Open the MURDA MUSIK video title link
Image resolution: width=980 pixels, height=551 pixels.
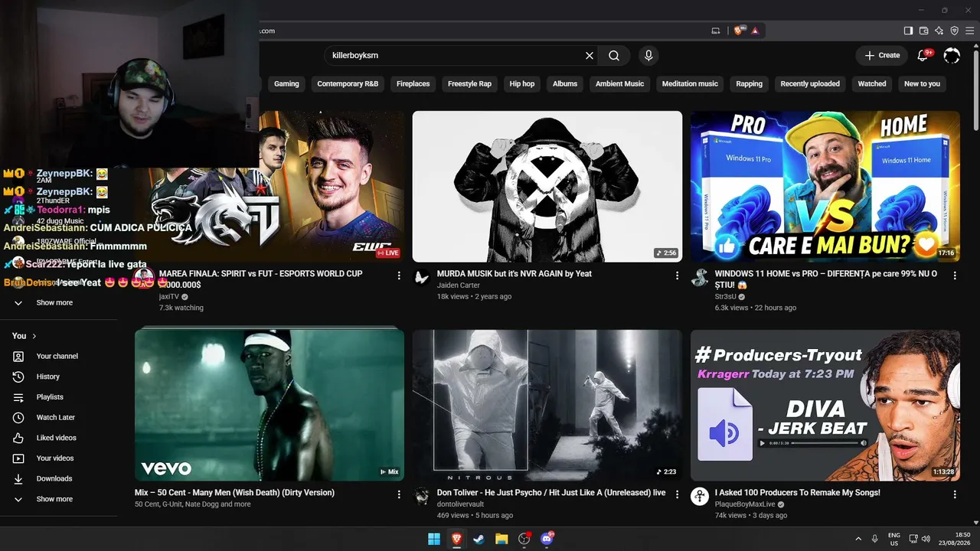[x=514, y=273]
